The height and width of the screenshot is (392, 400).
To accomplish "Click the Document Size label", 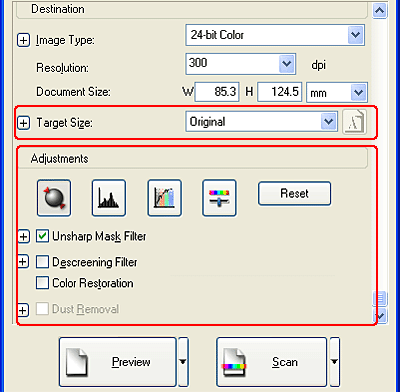I will 73,92.
